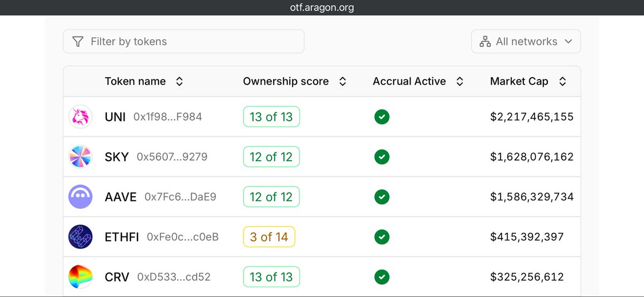Click the Token name column header
This screenshot has height=297, width=644.
[135, 81]
